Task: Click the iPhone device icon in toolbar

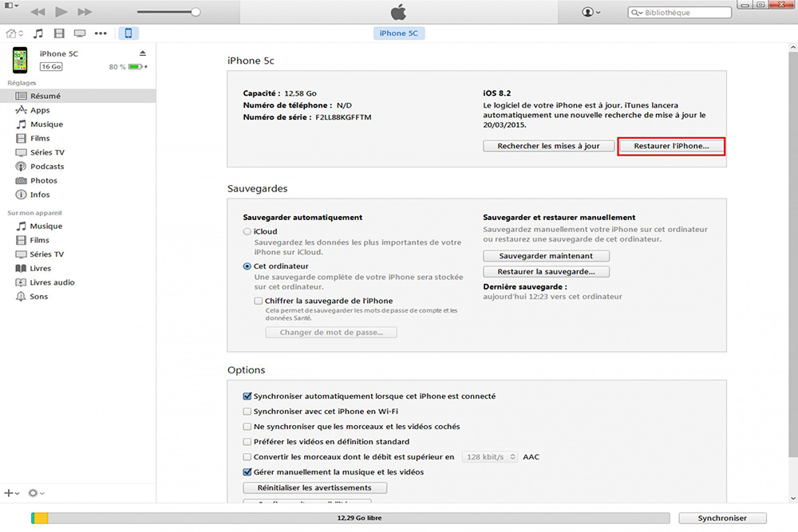Action: coord(128,33)
